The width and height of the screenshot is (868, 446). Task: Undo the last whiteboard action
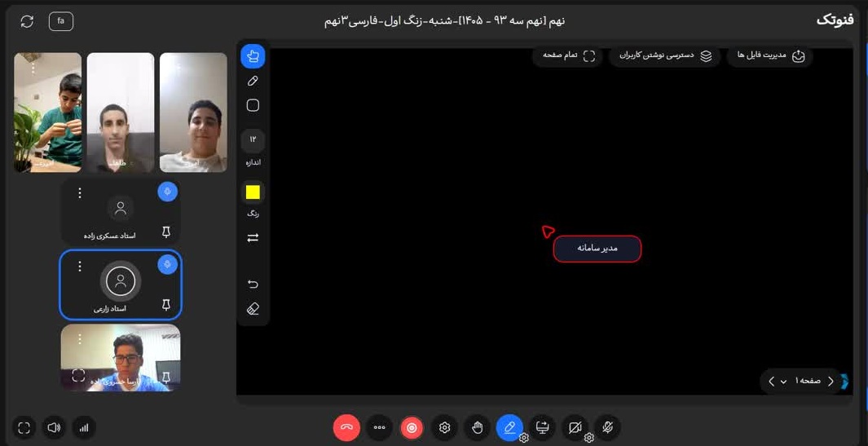(253, 285)
